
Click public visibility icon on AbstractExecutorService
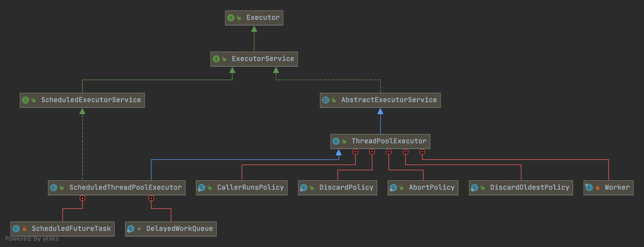click(333, 100)
